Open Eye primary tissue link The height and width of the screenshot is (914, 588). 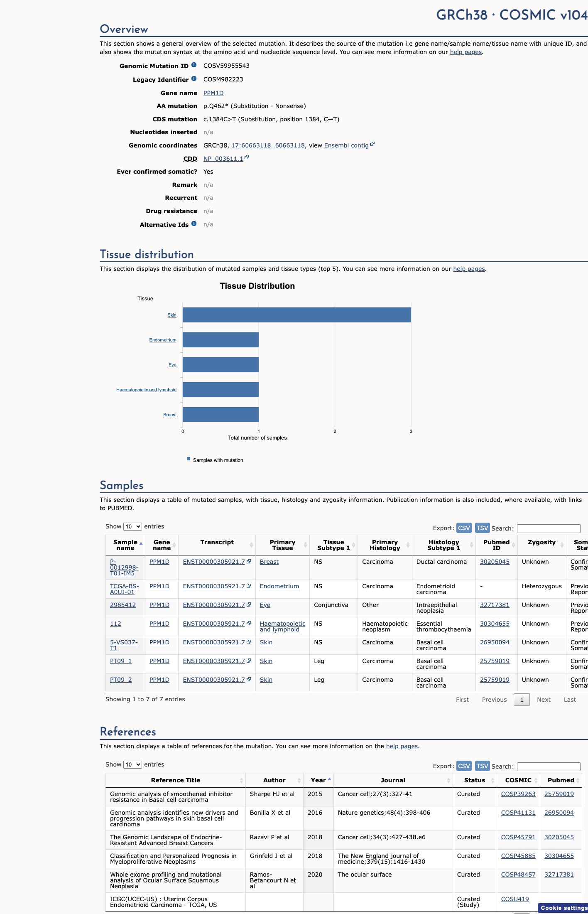pyautogui.click(x=265, y=605)
